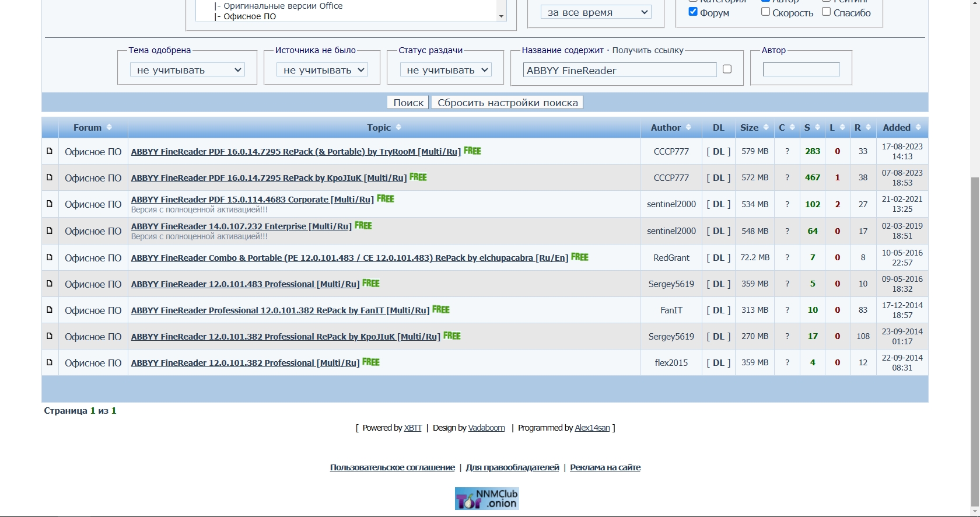Open the Vadaboom link in the footer

(487, 428)
